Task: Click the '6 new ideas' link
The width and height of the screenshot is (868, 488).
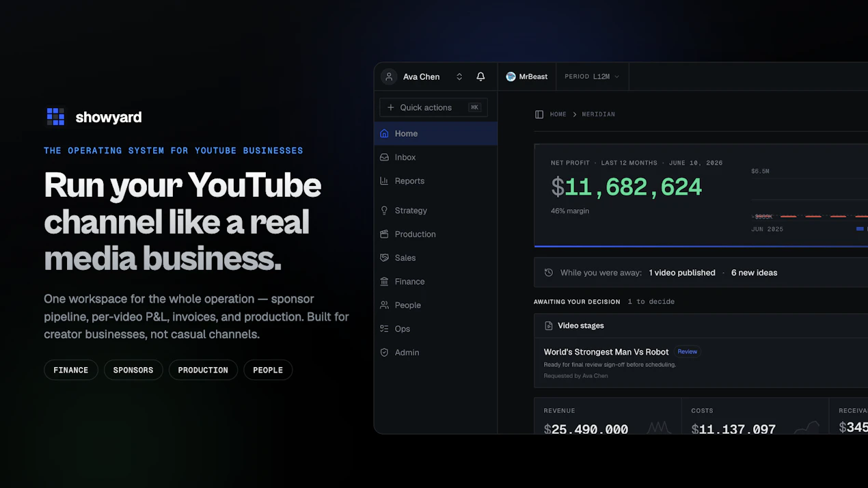Action: [754, 273]
